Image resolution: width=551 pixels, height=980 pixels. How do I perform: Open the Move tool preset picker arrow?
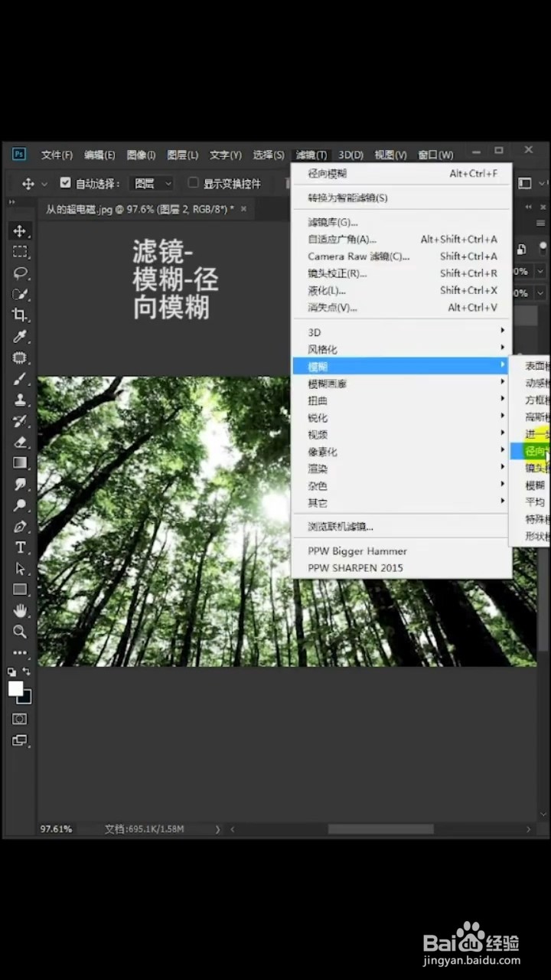44,184
